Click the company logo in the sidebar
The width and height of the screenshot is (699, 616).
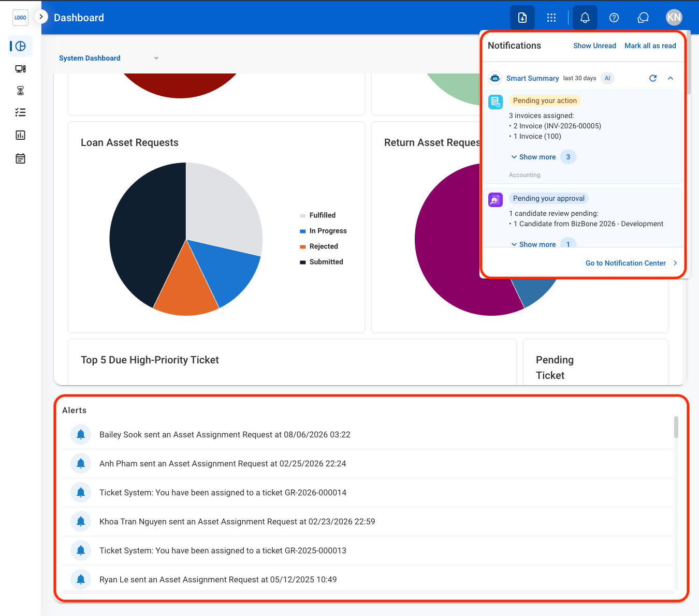pyautogui.click(x=20, y=17)
